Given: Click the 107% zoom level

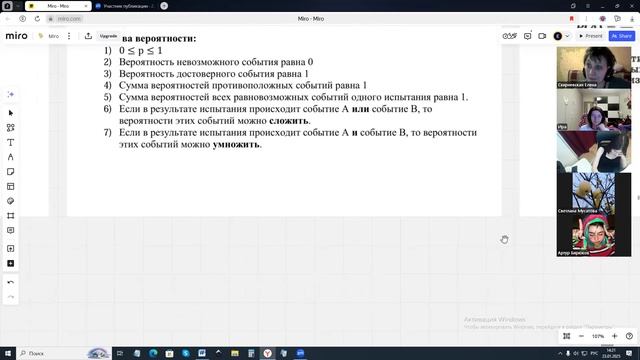Looking at the screenshot, I should click(x=598, y=336).
